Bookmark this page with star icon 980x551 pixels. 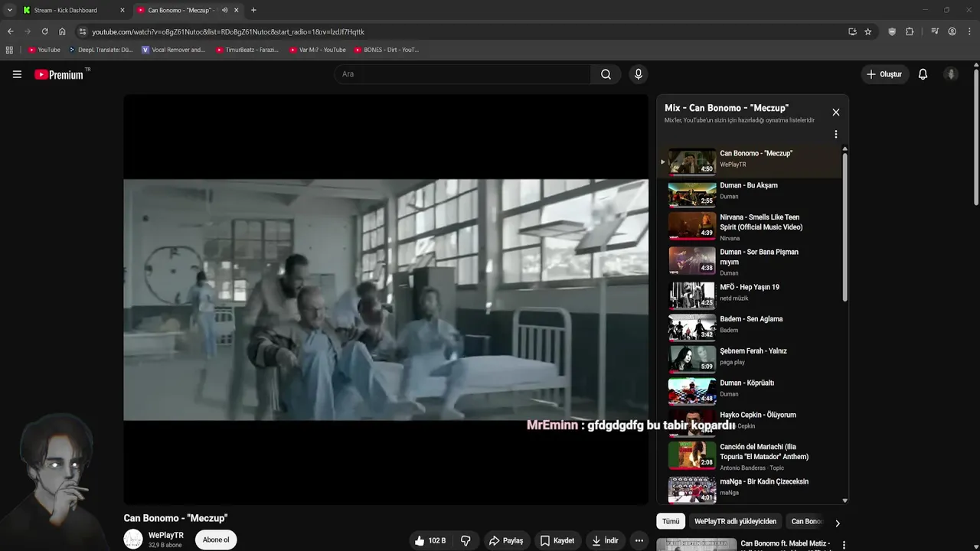click(x=867, y=31)
